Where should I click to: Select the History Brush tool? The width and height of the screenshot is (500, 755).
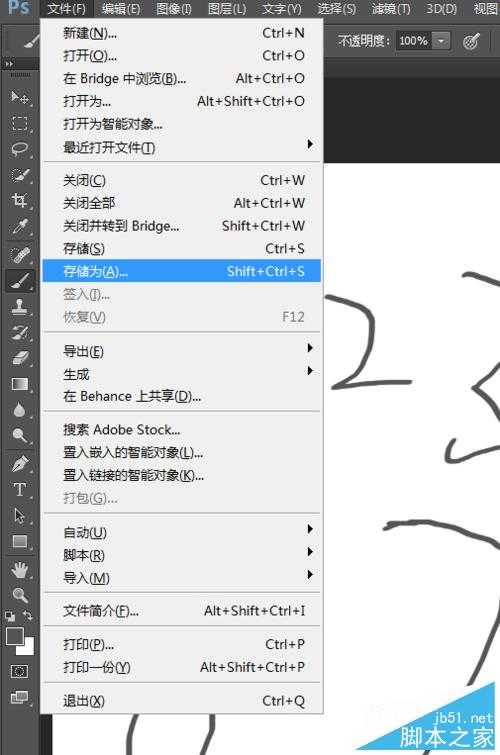[x=19, y=332]
